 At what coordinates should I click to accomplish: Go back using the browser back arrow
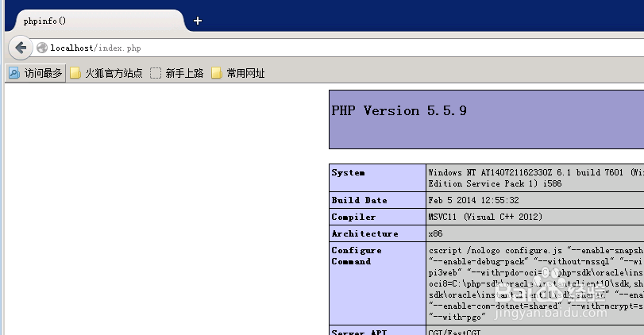click(21, 48)
